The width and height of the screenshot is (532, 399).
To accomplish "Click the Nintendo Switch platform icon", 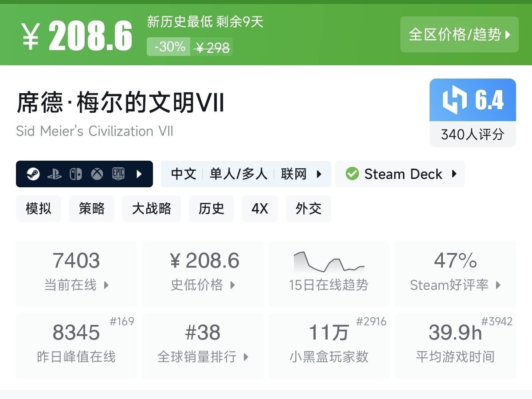I will pyautogui.click(x=76, y=174).
